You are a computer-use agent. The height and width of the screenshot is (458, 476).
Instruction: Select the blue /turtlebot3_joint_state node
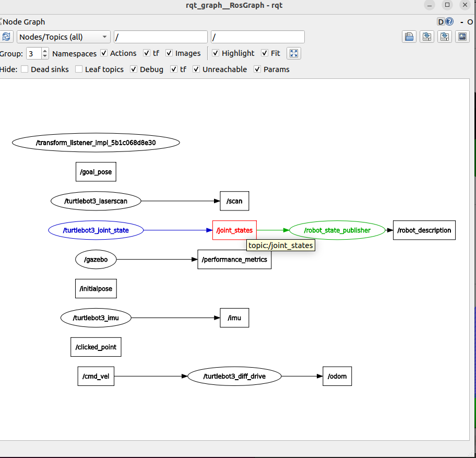tap(96, 230)
